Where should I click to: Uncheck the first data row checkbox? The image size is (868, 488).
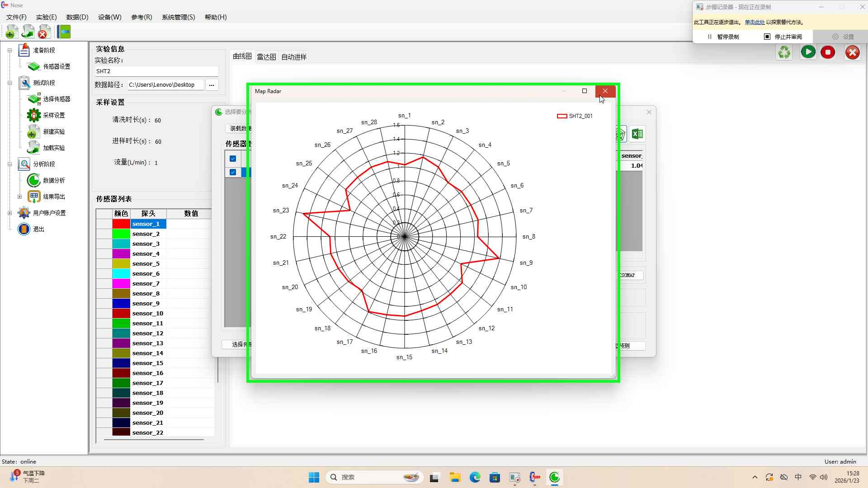tap(233, 172)
